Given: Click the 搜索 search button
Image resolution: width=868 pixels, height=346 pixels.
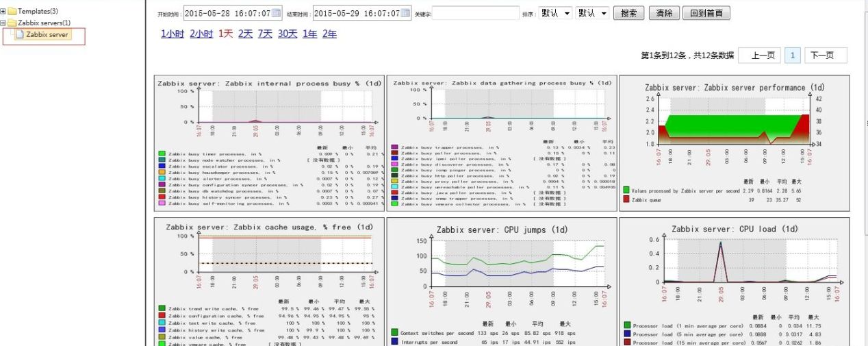Looking at the screenshot, I should [629, 13].
